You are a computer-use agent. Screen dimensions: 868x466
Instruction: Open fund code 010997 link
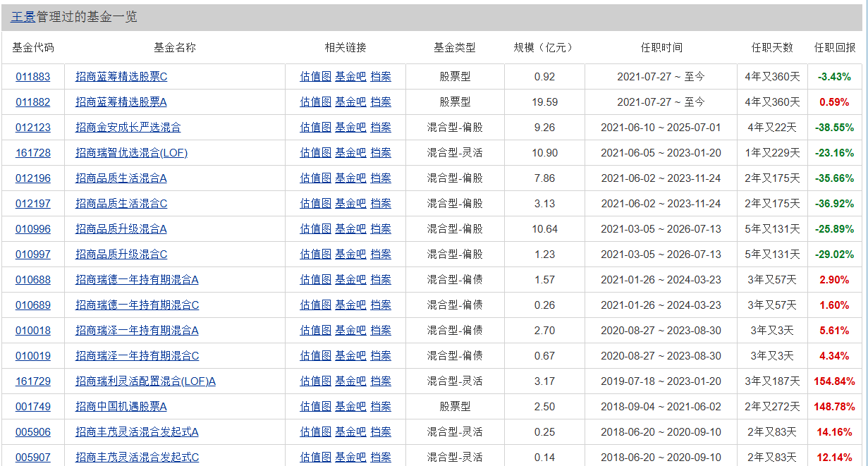coord(33,255)
